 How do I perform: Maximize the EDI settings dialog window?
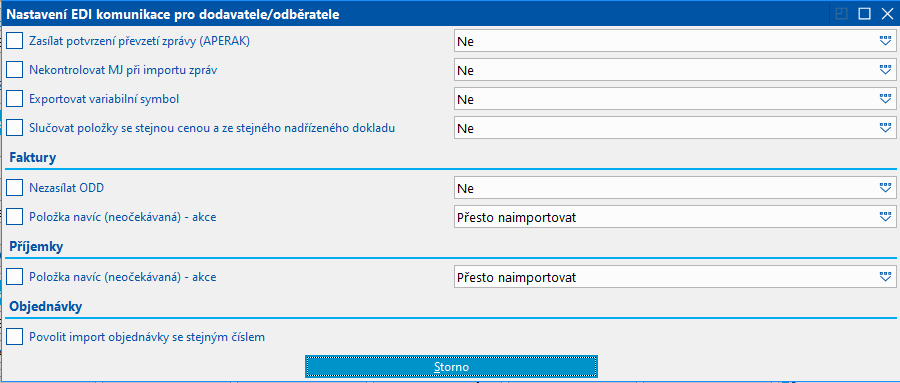pyautogui.click(x=864, y=14)
